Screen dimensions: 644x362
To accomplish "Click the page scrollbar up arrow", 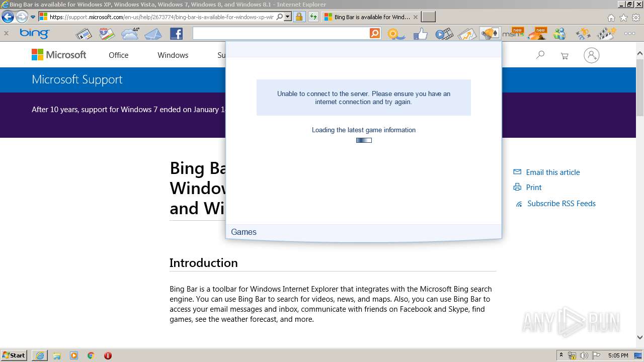I will tap(640, 53).
